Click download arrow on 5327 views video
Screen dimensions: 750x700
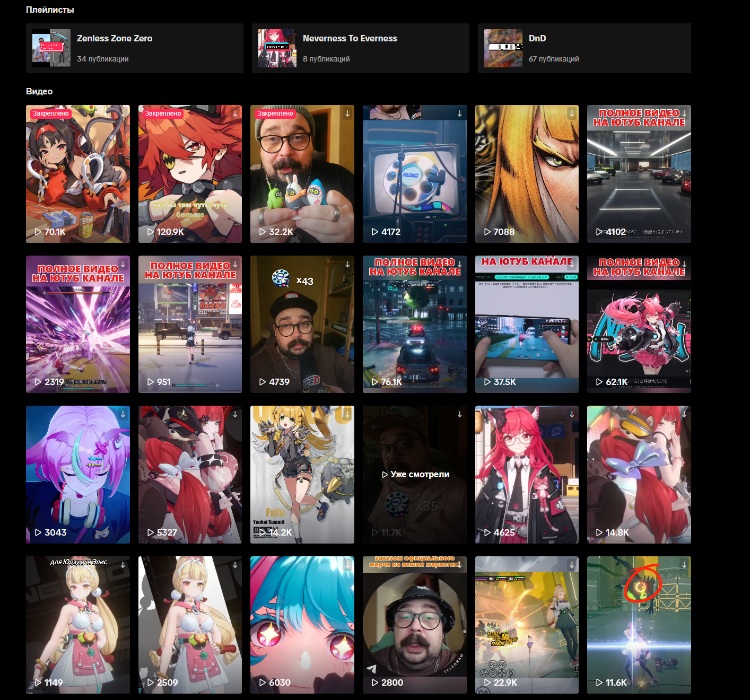point(235,414)
